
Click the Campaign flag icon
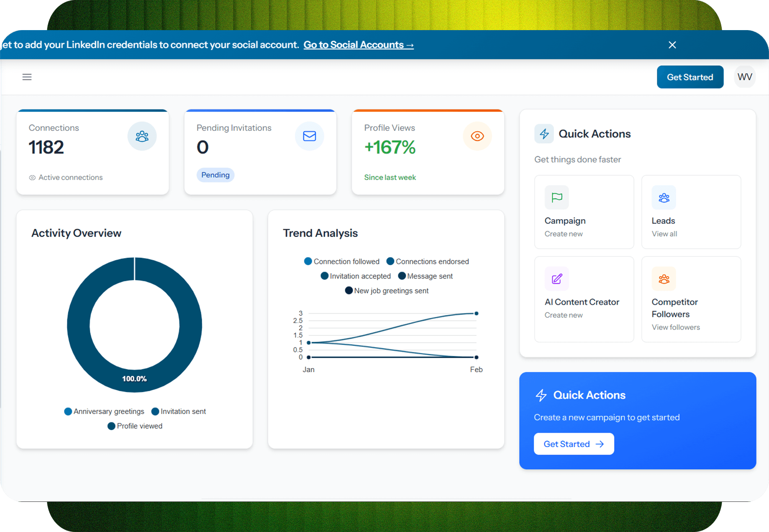pyautogui.click(x=556, y=197)
